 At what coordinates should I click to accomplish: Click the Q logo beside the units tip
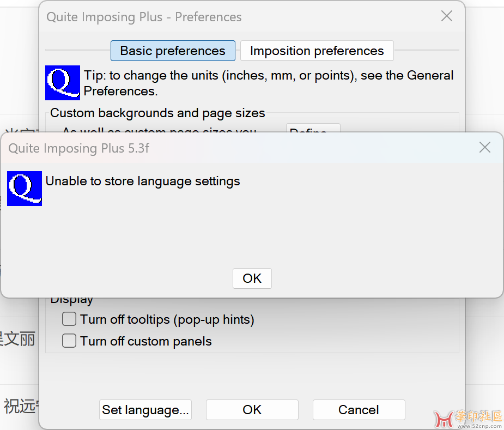click(x=63, y=83)
